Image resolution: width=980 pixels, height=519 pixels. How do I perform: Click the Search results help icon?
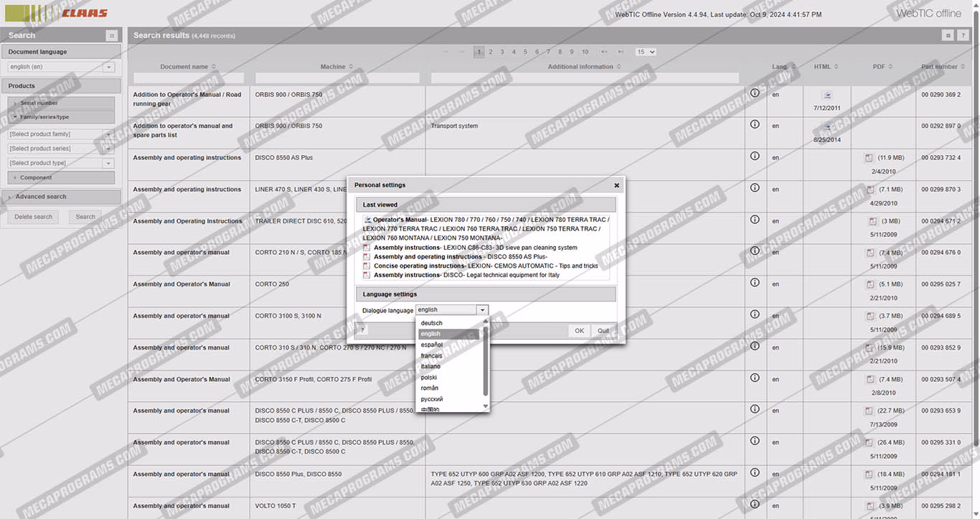[963, 35]
